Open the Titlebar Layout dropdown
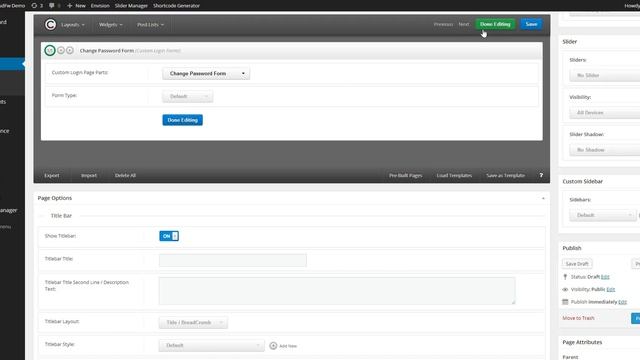This screenshot has height=360, width=640. pyautogui.click(x=193, y=322)
